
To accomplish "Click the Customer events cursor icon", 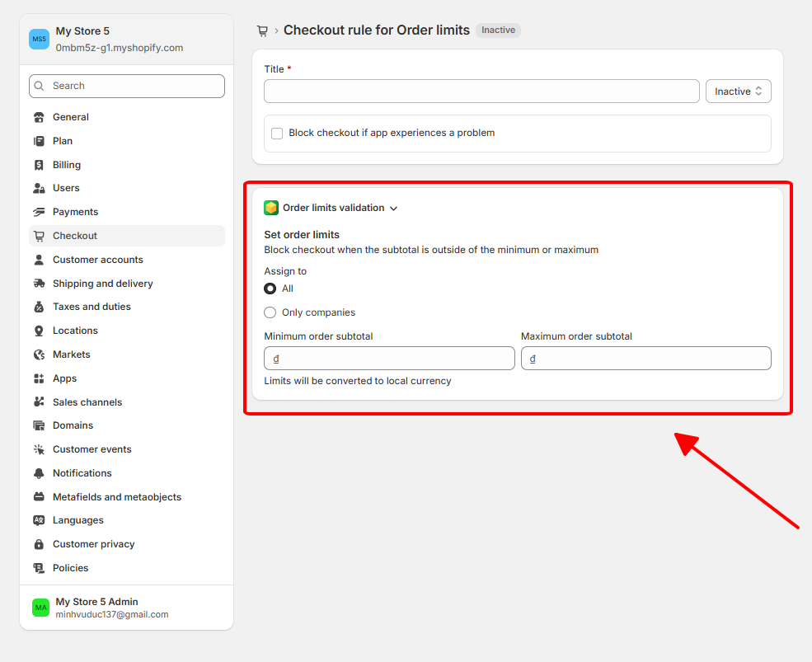I will tap(39, 449).
